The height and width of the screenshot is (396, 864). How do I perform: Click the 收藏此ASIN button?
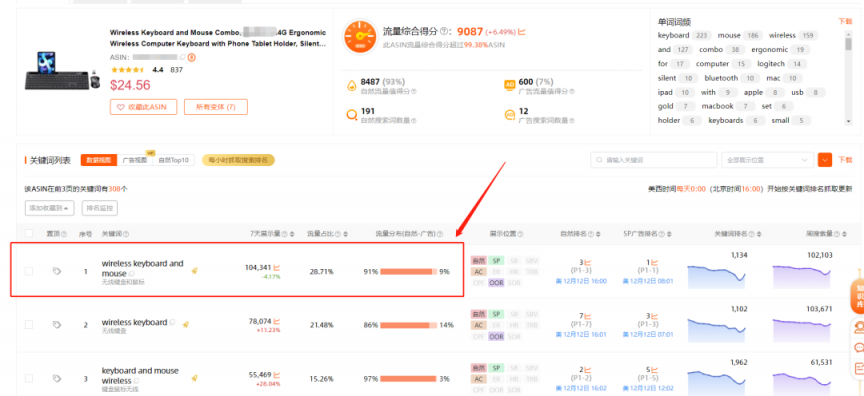point(143,107)
